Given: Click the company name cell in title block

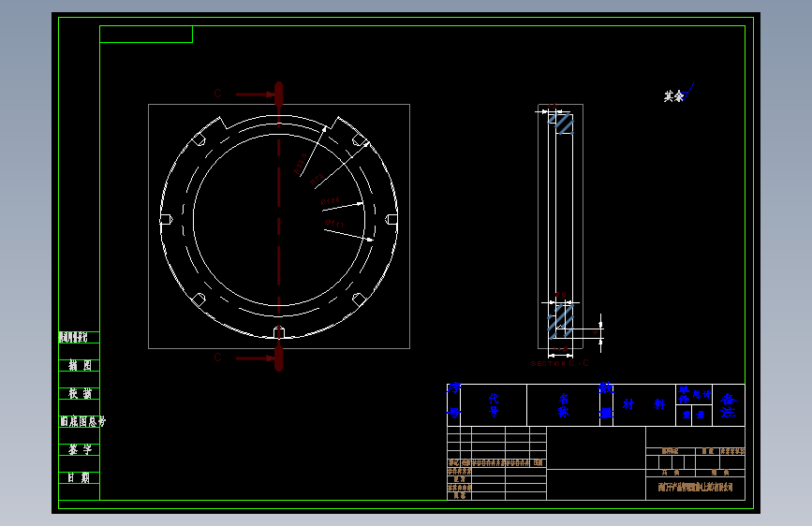Looking at the screenshot, I should 695,488.
